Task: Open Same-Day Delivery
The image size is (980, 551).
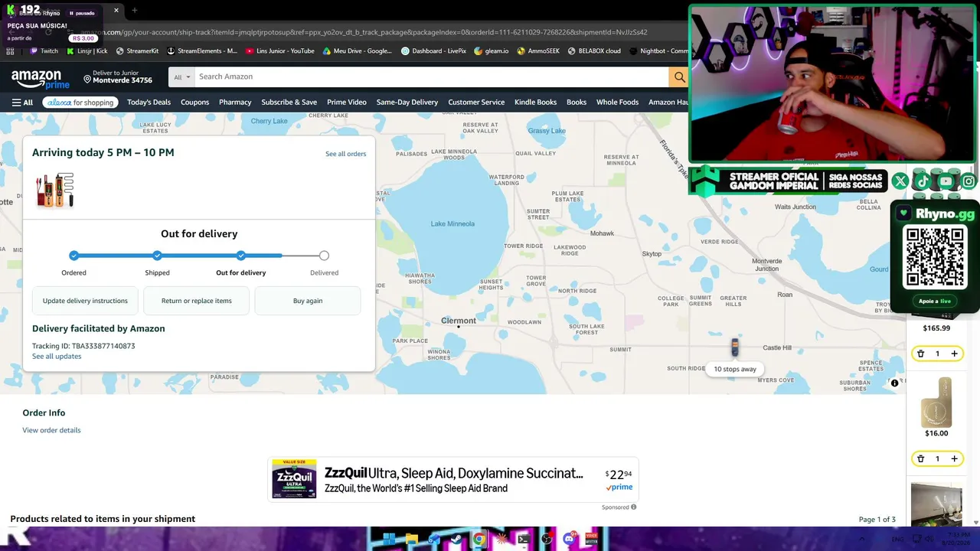Action: [407, 103]
